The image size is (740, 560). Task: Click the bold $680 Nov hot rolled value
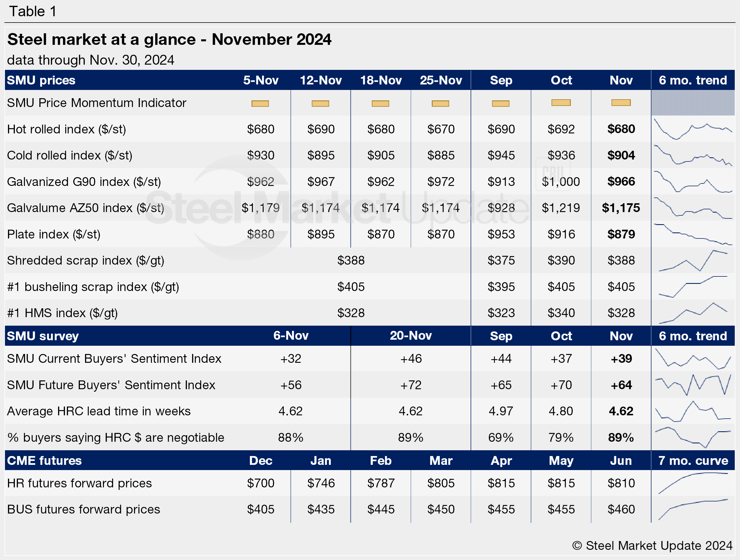[x=621, y=129]
